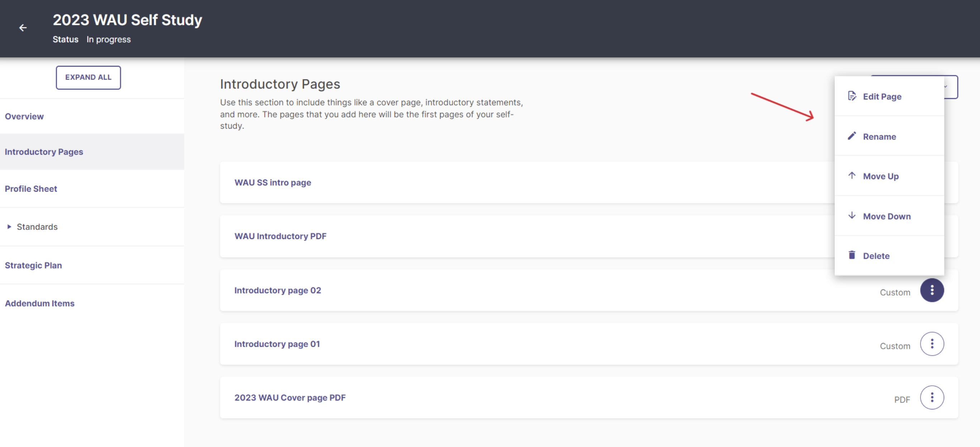The image size is (980, 447).
Task: Click the 2023 WAU Self Study title
Action: (x=127, y=20)
